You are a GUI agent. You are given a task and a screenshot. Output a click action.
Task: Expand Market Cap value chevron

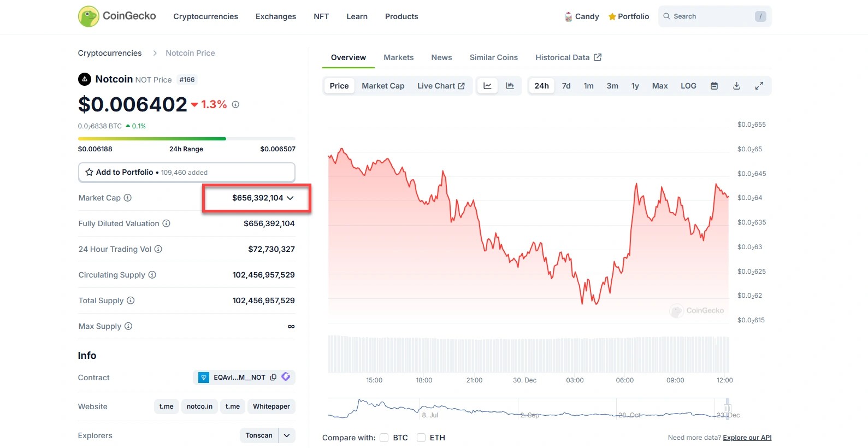point(290,198)
